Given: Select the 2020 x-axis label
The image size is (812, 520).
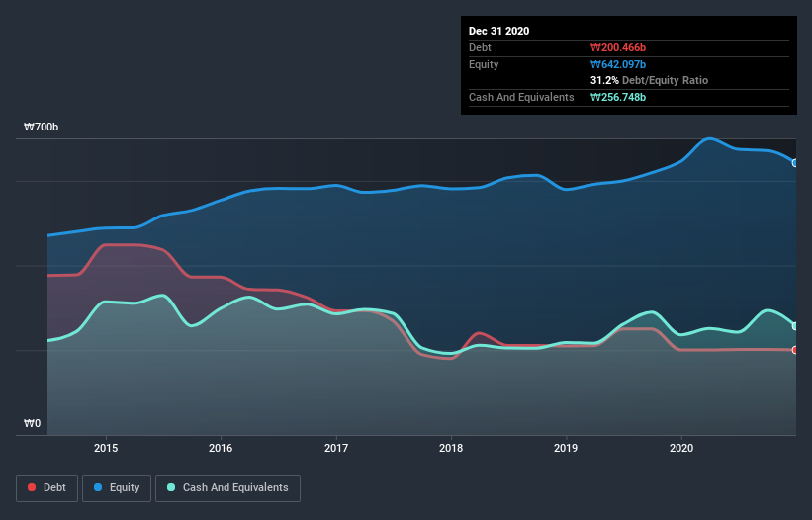Looking at the screenshot, I should pos(681,448).
